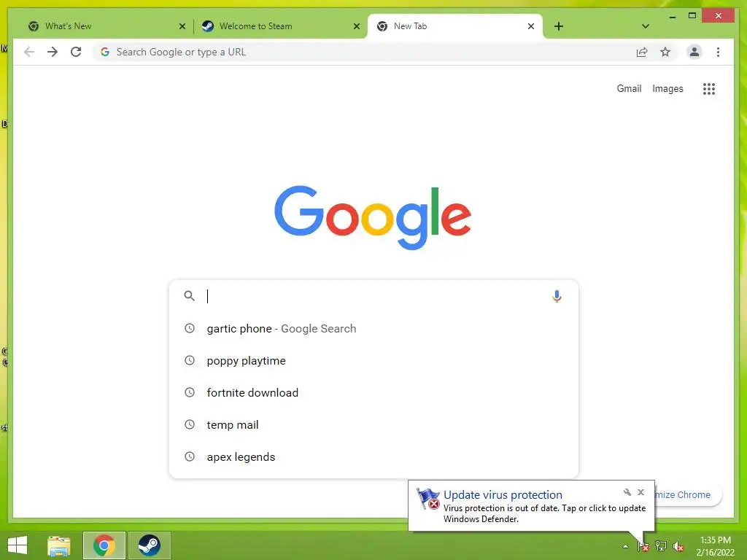The height and width of the screenshot is (560, 747).
Task: Go forward with the forward arrow
Action: tap(53, 52)
